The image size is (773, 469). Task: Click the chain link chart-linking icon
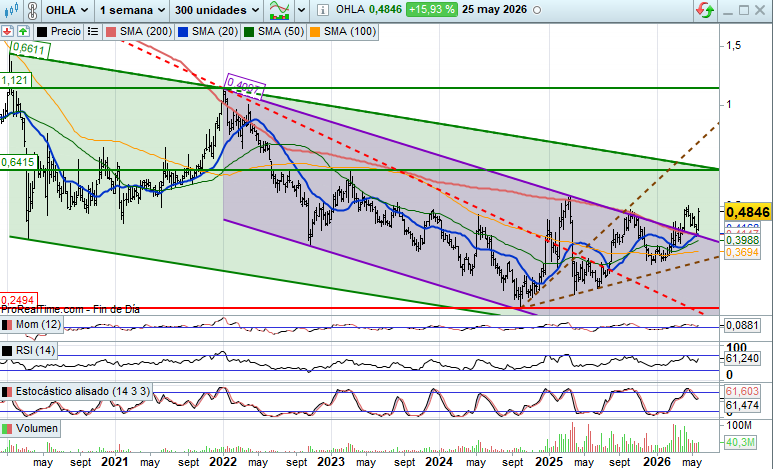pyautogui.click(x=32, y=10)
